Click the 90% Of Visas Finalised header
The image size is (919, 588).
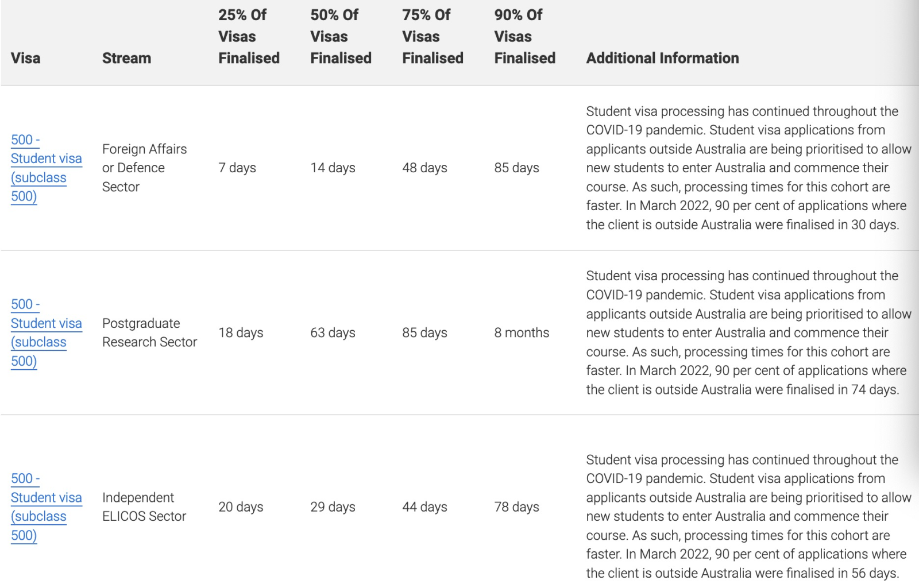[x=524, y=37]
